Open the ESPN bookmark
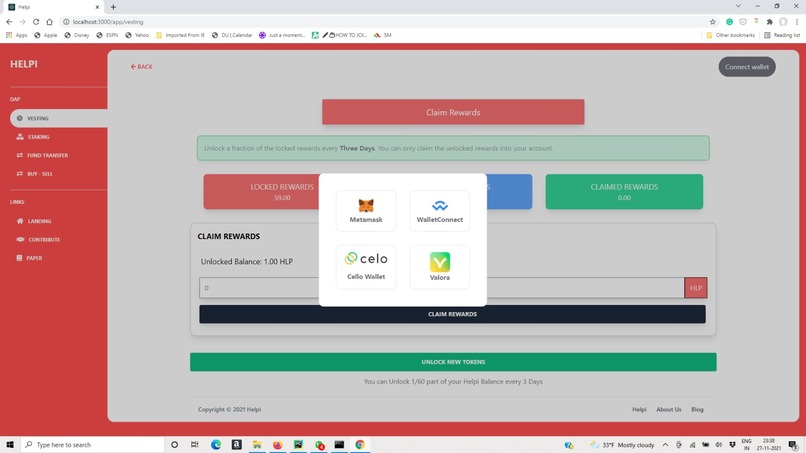806x453 pixels. click(107, 35)
